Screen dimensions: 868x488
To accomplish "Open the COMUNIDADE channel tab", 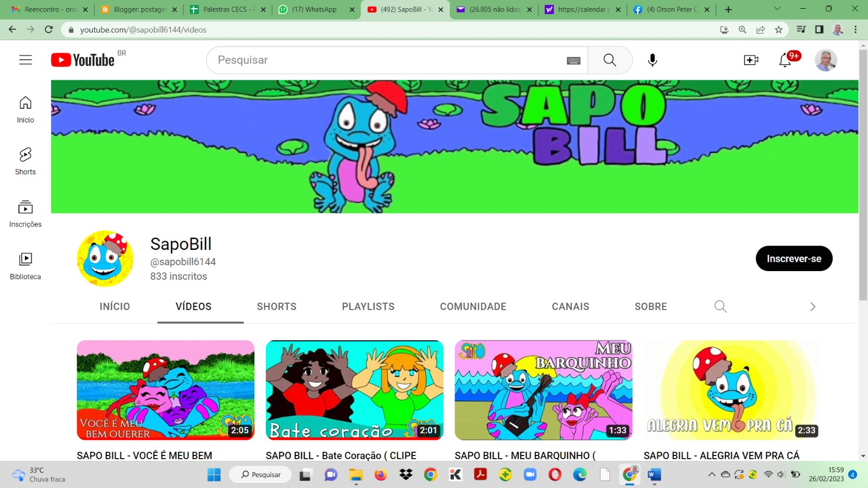I will (473, 306).
